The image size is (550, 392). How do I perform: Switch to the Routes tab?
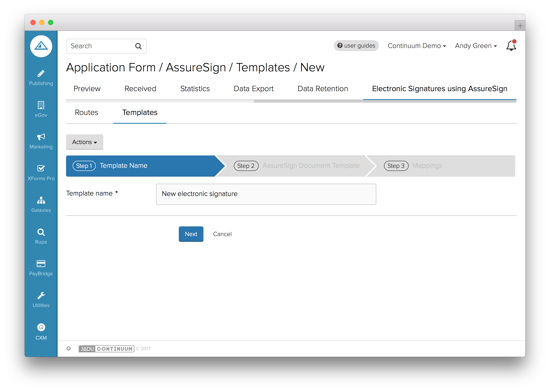86,113
